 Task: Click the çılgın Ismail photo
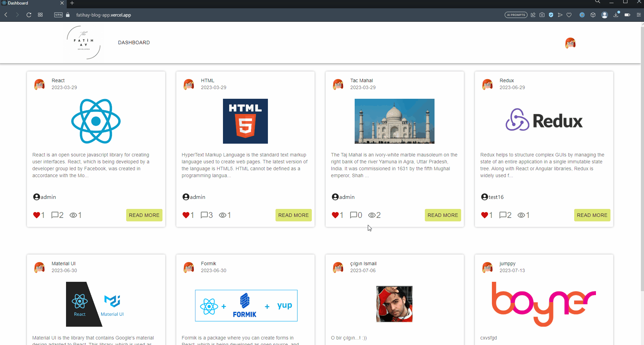click(x=394, y=304)
